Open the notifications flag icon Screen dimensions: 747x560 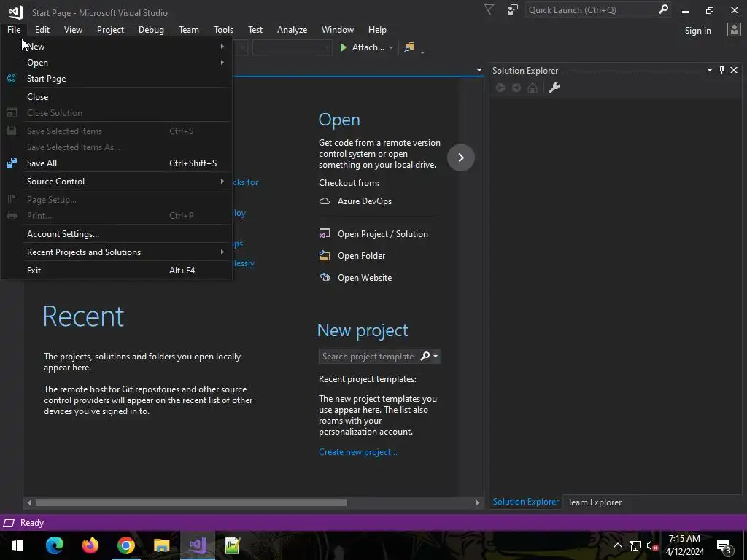489,10
